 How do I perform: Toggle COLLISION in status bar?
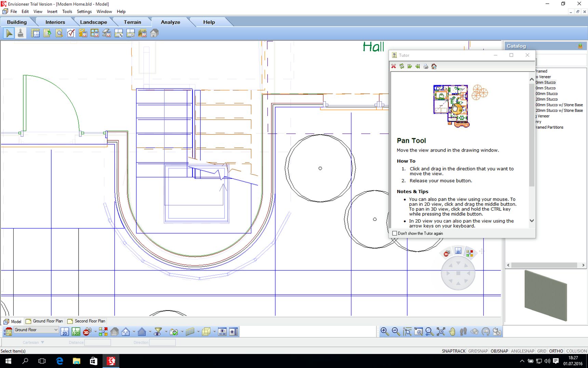pyautogui.click(x=576, y=351)
